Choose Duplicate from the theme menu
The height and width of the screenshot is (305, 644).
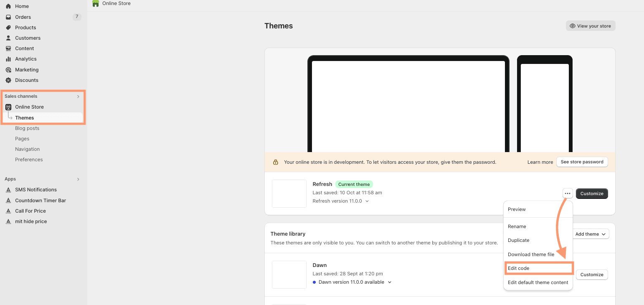(x=518, y=240)
